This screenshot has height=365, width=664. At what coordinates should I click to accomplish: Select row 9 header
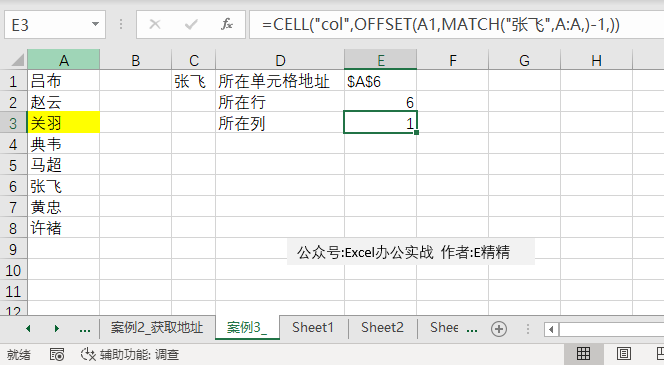[14, 249]
